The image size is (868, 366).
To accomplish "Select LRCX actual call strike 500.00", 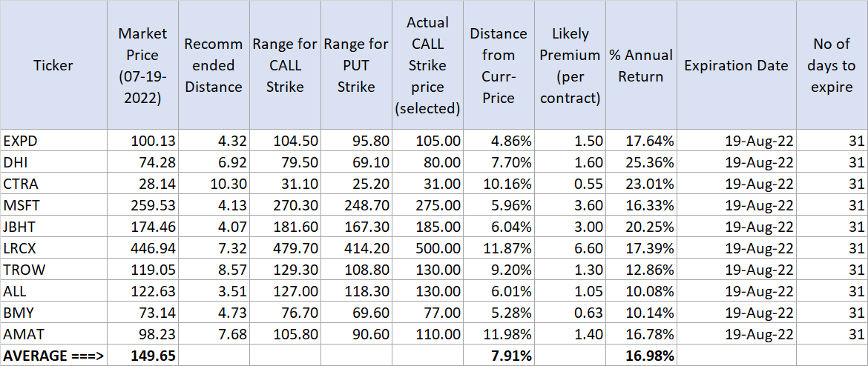I will point(428,246).
